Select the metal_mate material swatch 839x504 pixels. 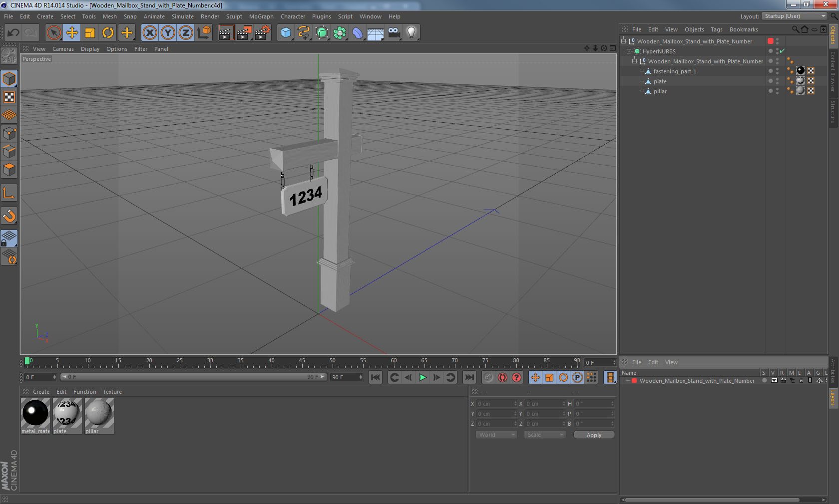point(35,416)
